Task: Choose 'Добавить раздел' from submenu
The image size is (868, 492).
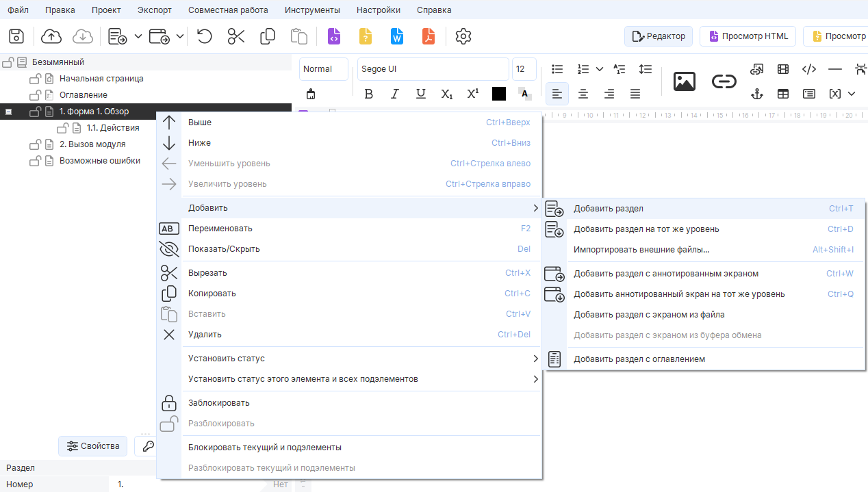Action: click(704, 209)
